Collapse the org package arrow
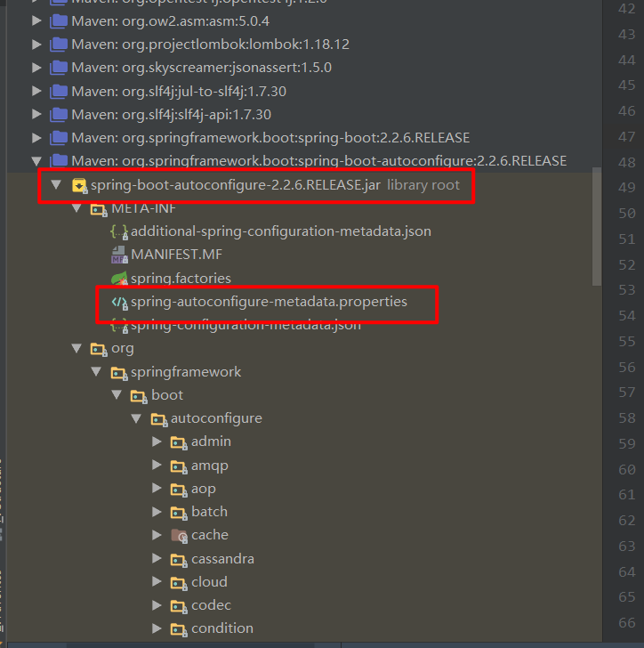This screenshot has width=644, height=648. 76,348
